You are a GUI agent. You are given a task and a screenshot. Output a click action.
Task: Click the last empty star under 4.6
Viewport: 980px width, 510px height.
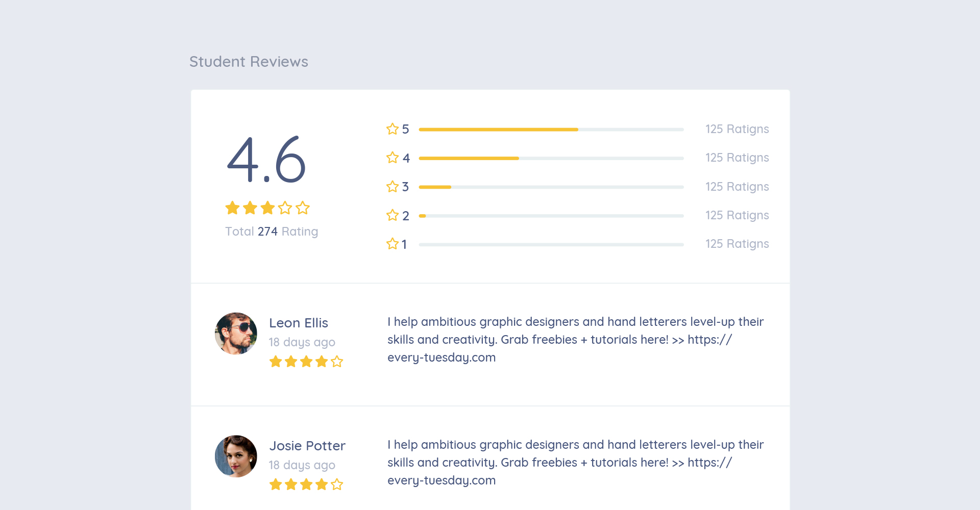[x=303, y=208]
